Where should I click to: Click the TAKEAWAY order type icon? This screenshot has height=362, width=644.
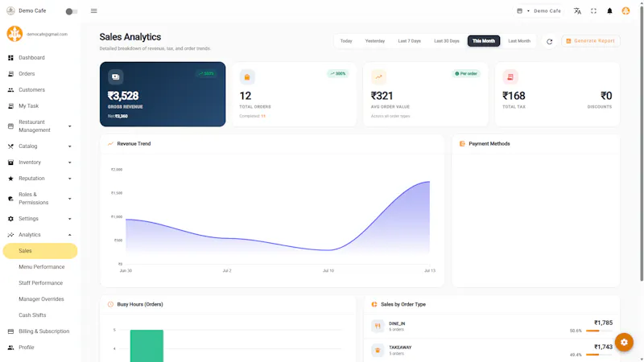pyautogui.click(x=377, y=350)
